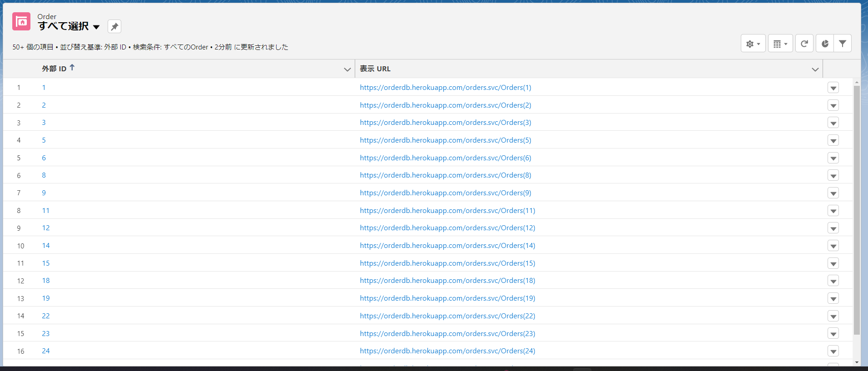Open the display-as table selector
Image resolution: width=868 pixels, height=371 pixels.
tap(780, 44)
